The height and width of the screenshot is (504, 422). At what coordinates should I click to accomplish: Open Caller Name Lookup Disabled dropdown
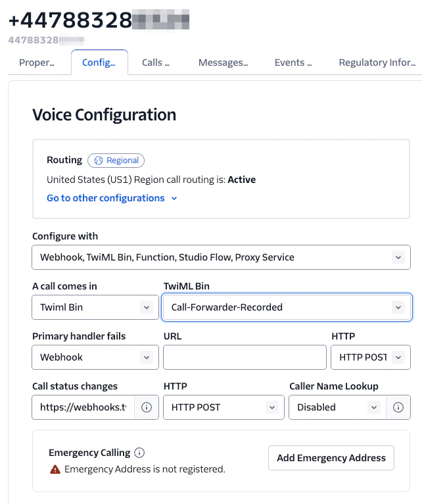tap(337, 407)
